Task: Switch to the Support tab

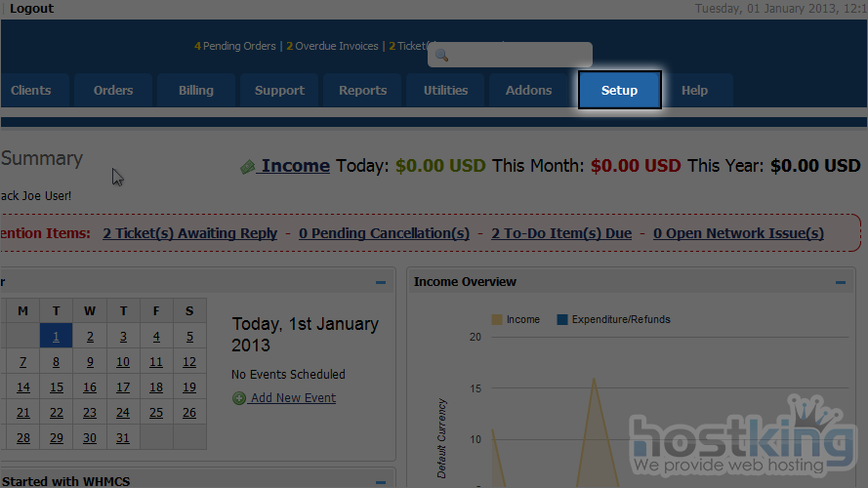Action: point(279,91)
